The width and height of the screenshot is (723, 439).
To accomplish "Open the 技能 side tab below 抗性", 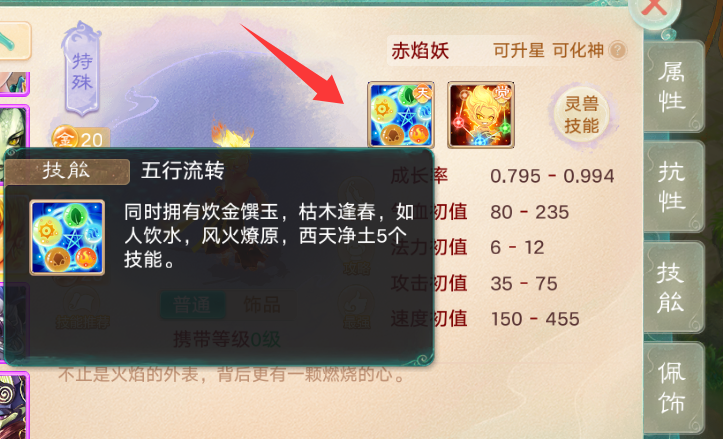I will point(673,286).
